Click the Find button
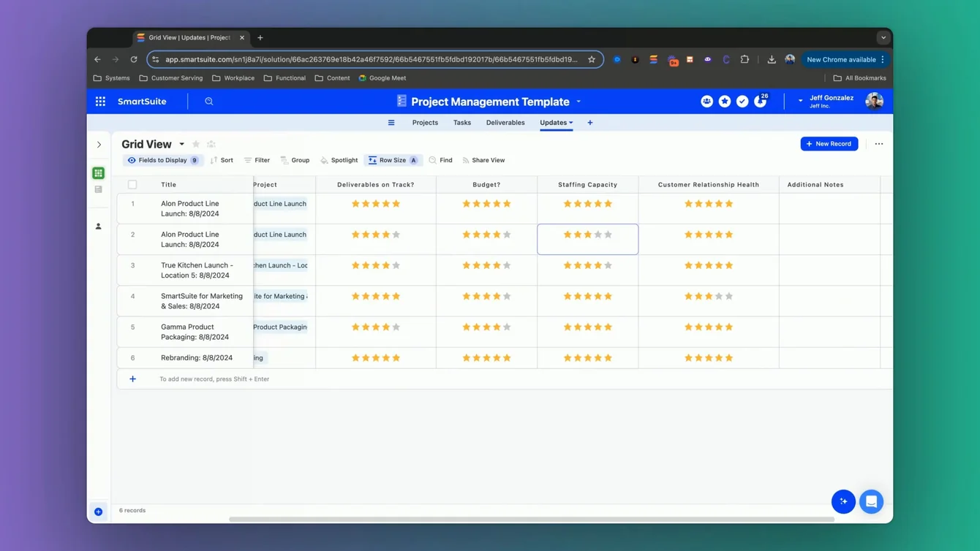The width and height of the screenshot is (980, 551). tap(440, 160)
